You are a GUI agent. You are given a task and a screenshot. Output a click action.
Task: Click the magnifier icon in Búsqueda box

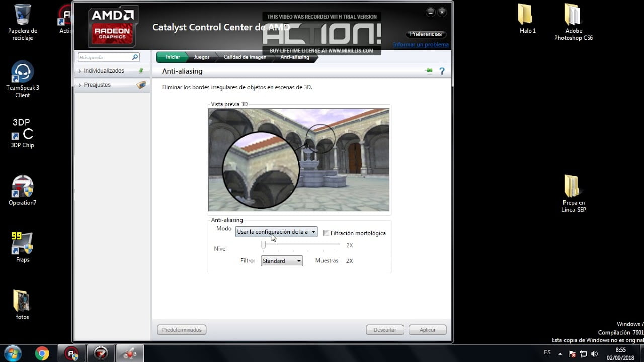135,57
